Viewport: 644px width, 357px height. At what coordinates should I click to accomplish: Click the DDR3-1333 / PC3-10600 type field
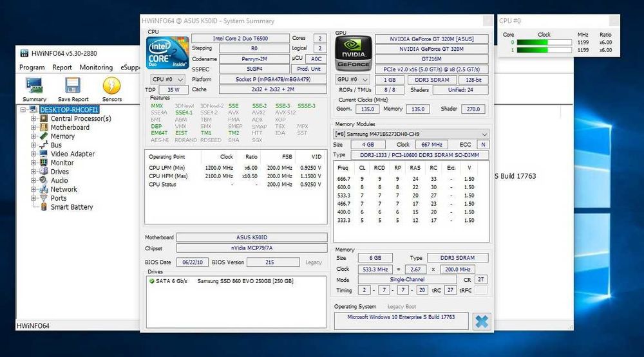419,155
